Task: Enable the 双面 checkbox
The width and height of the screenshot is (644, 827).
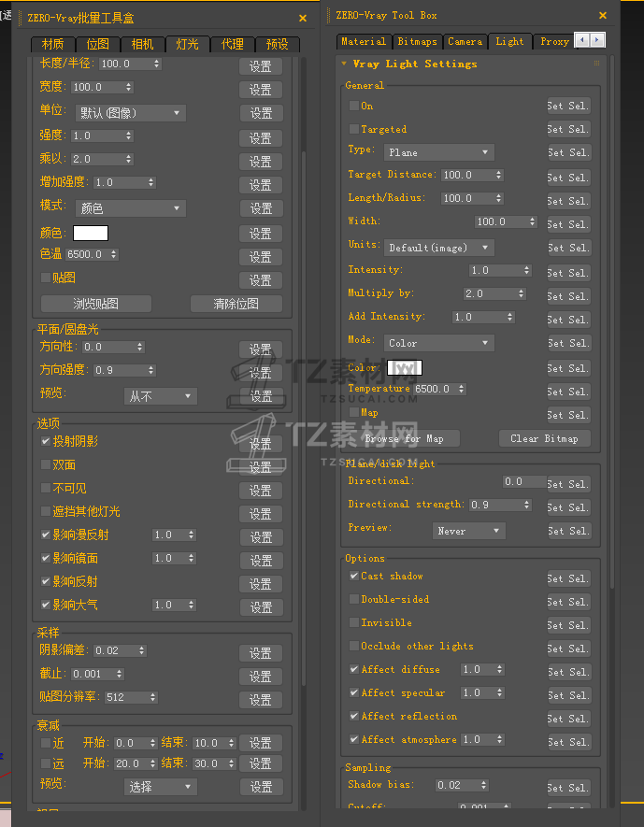Action: pos(46,464)
